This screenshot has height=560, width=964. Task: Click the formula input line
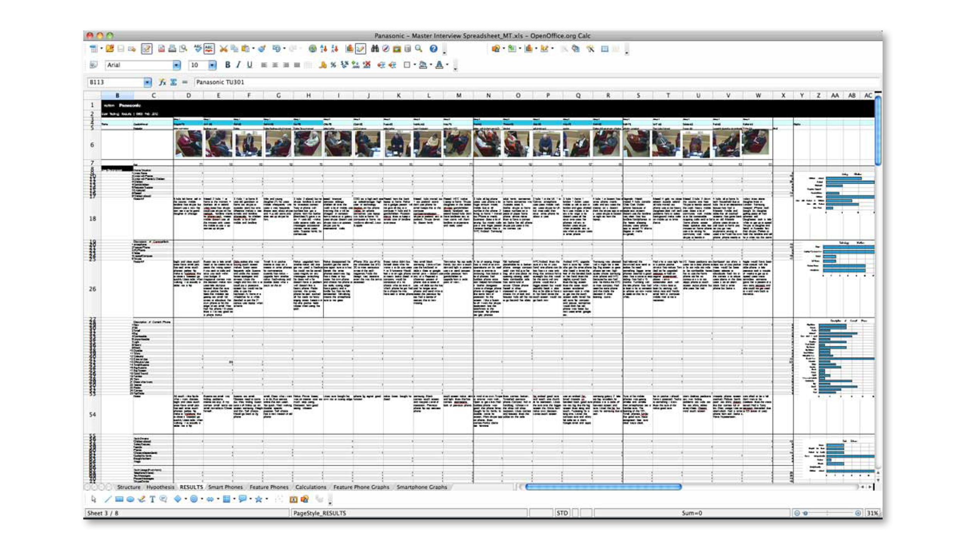click(x=536, y=82)
